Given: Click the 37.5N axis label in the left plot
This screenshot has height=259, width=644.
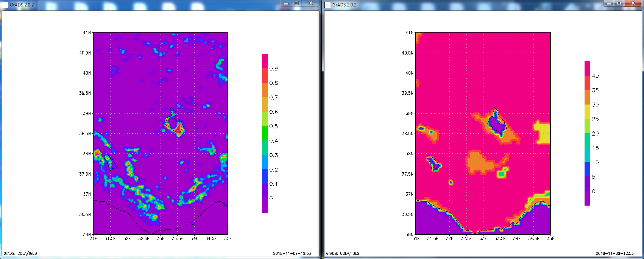Looking at the screenshot, I should (85, 174).
